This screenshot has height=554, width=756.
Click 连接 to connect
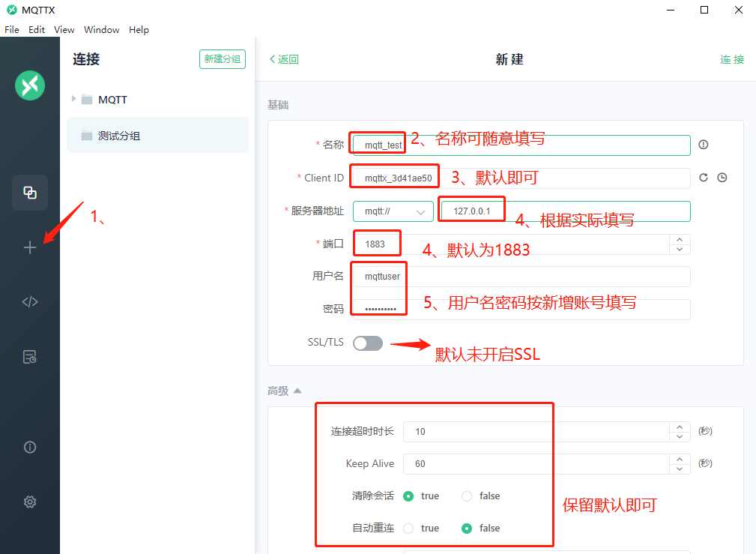point(732,59)
